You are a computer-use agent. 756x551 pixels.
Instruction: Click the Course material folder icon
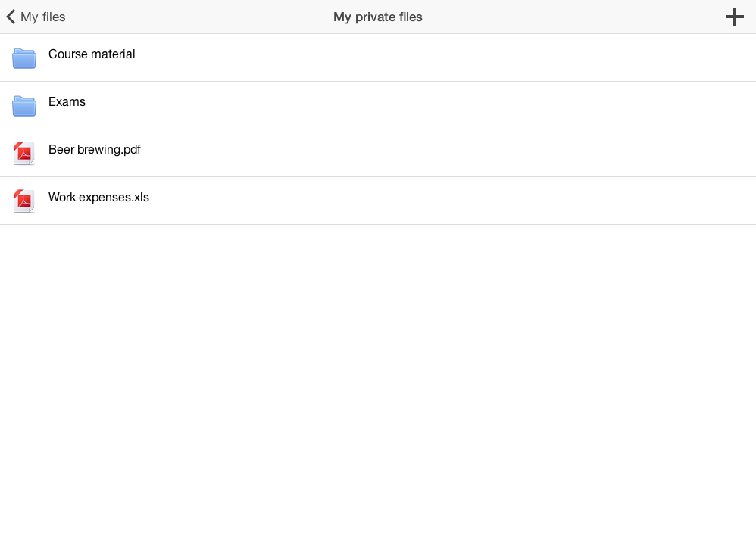point(24,58)
